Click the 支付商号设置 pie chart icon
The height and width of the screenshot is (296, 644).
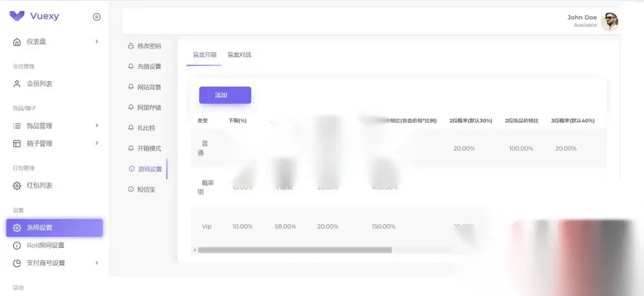[17, 263]
